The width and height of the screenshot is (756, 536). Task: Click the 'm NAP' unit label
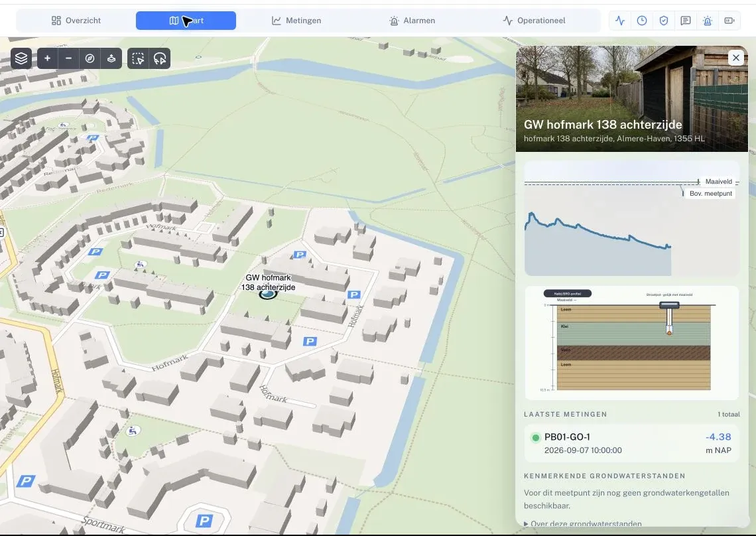(x=718, y=450)
